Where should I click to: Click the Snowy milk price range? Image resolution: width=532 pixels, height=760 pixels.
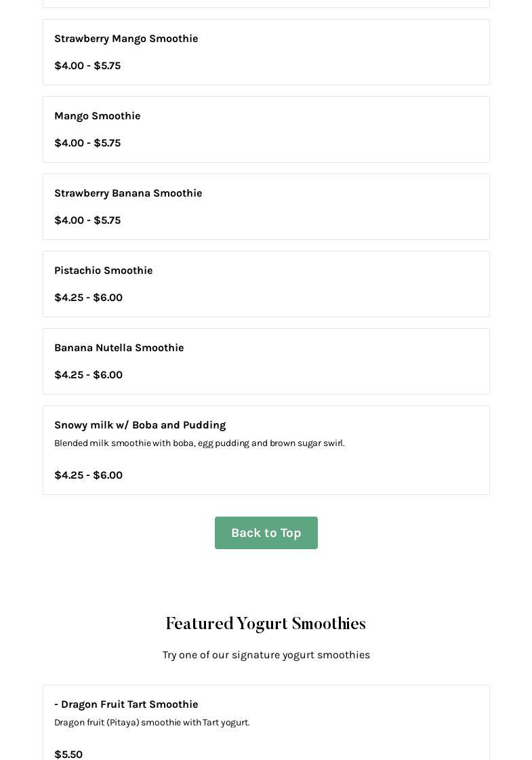[88, 475]
